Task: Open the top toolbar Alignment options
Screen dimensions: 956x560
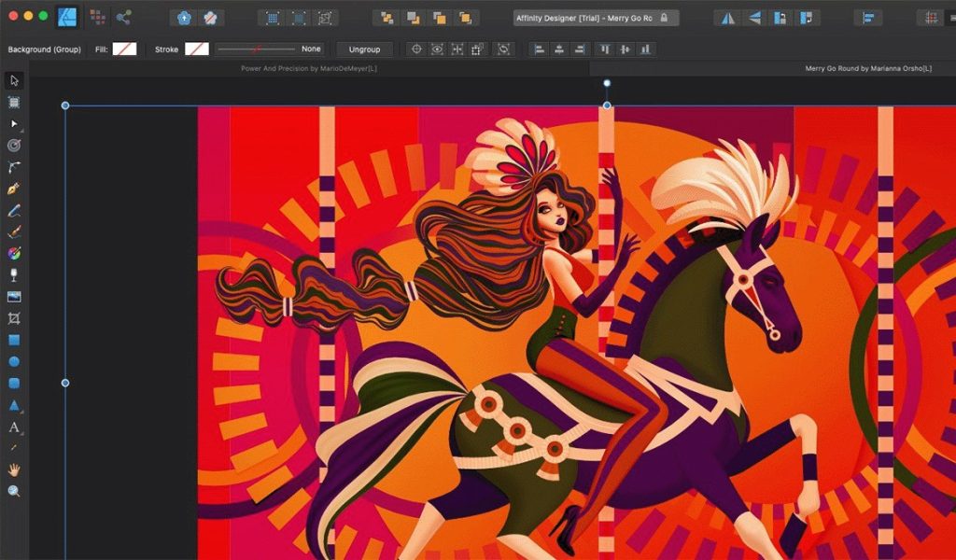Action: (x=868, y=19)
